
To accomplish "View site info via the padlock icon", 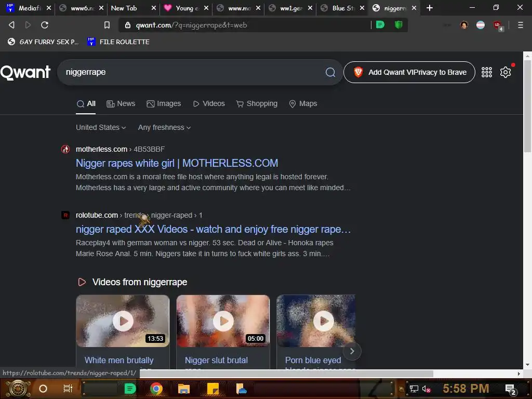I will click(128, 25).
